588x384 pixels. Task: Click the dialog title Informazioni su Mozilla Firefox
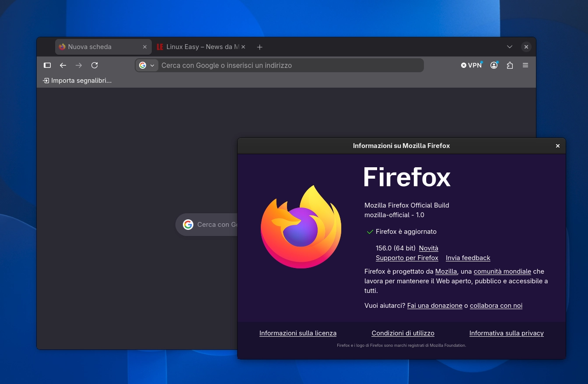401,146
